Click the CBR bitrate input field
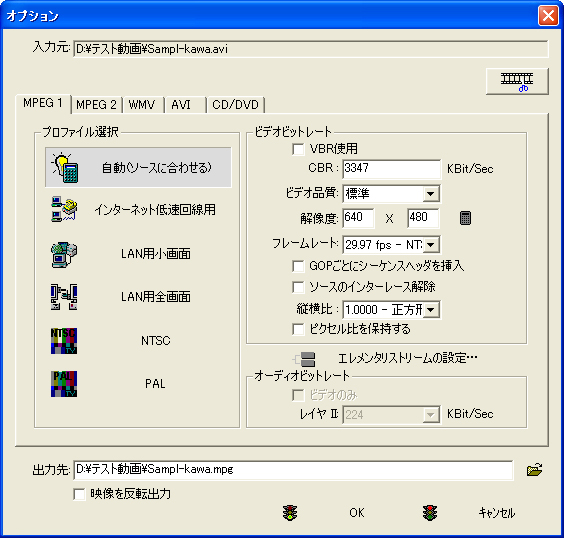The height and width of the screenshot is (538, 564). coord(391,169)
